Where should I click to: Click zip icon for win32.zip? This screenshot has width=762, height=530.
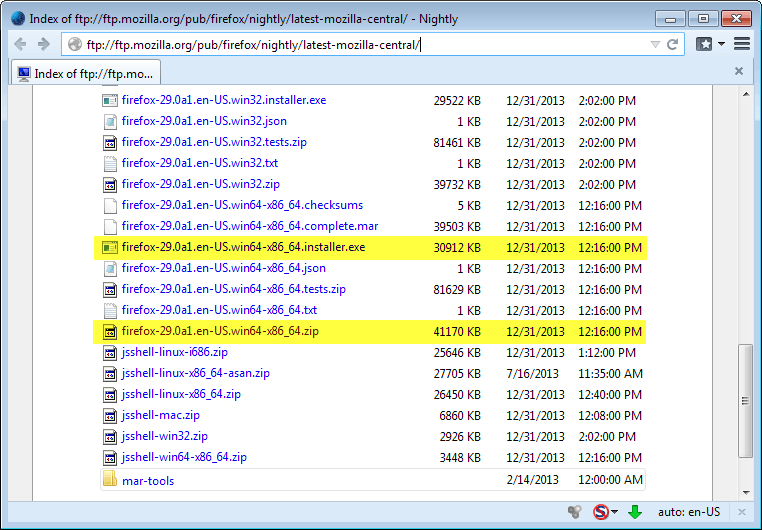pos(110,185)
